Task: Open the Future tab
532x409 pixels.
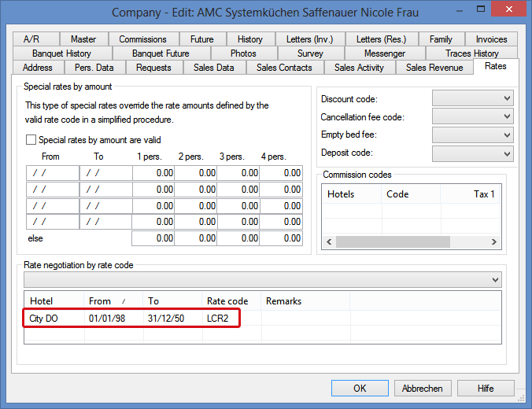Action: pos(202,39)
